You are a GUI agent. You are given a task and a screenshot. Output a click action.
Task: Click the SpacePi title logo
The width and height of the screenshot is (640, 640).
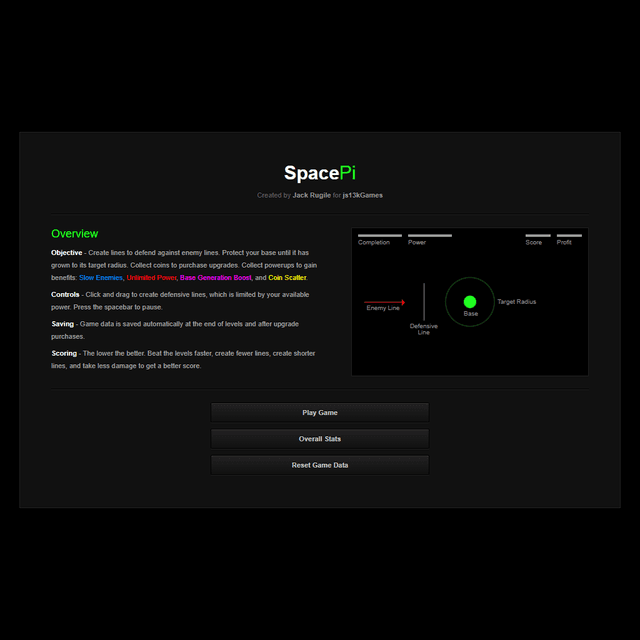coord(320,173)
